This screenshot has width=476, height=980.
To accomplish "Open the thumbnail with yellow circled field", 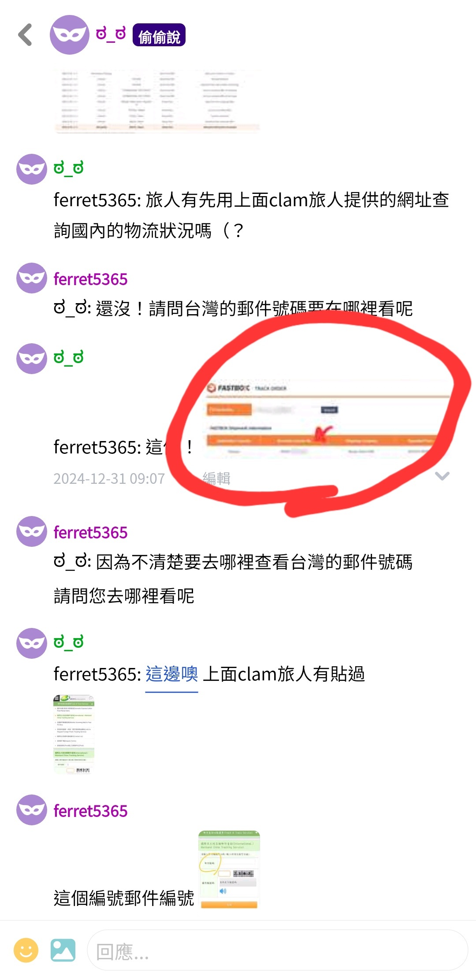I will (x=229, y=870).
